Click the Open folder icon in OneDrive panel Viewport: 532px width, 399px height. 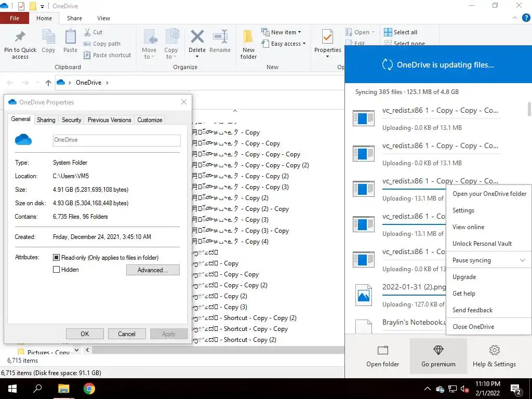click(x=383, y=350)
